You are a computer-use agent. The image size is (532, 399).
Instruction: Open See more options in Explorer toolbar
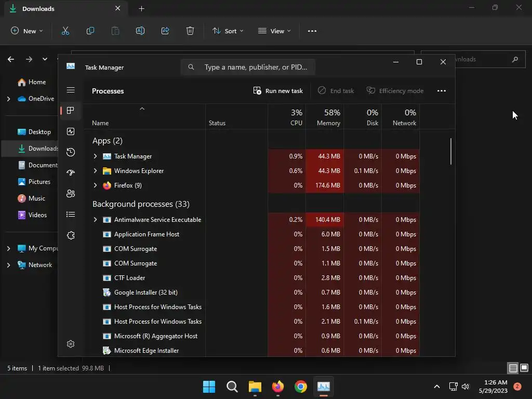[312, 31]
